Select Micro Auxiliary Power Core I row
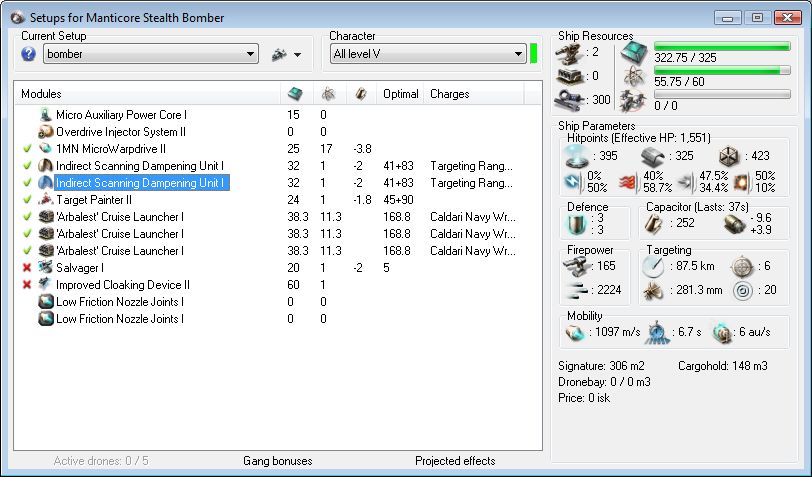The image size is (812, 477). [x=278, y=115]
